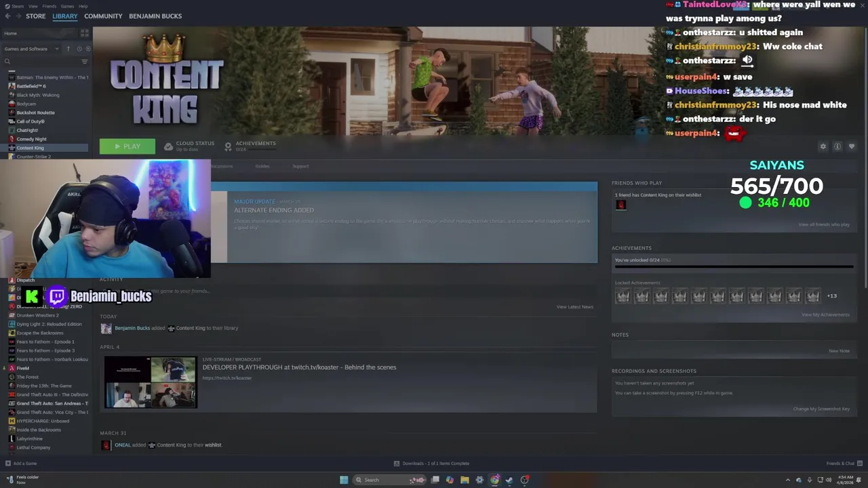This screenshot has width=868, height=488.
Task: Open the BENJAMIN BUCKS profile tab
Action: 155,16
